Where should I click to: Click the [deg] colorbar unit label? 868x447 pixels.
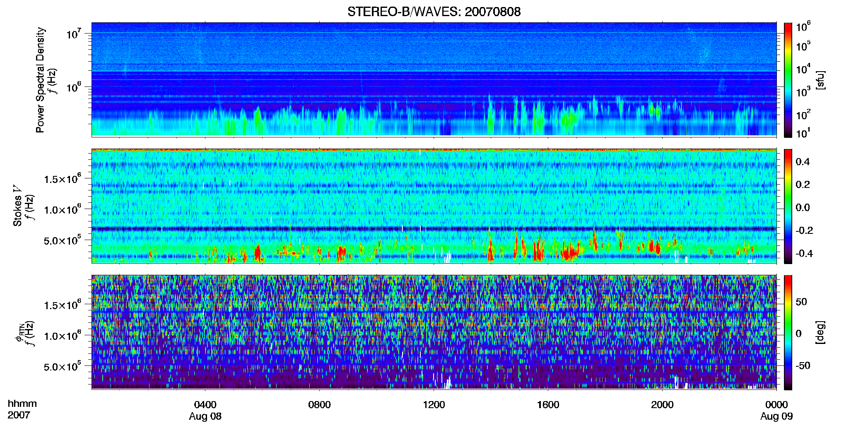coord(820,332)
